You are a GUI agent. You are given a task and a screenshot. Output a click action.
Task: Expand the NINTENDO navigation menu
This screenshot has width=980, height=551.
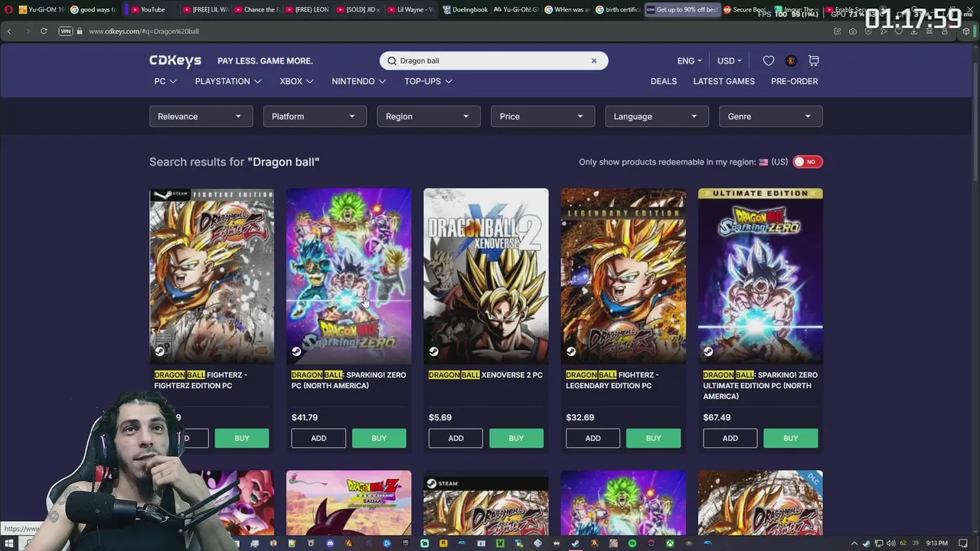click(x=359, y=81)
